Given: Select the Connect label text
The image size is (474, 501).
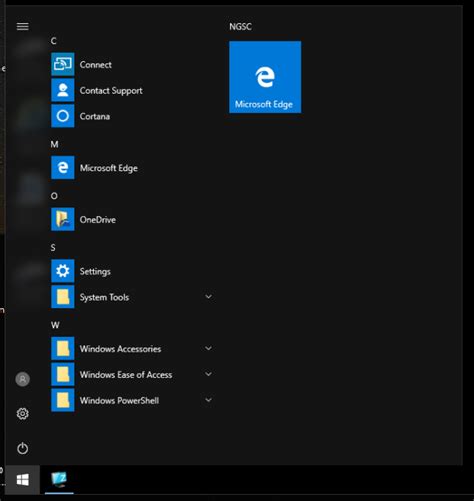Looking at the screenshot, I should (x=96, y=65).
